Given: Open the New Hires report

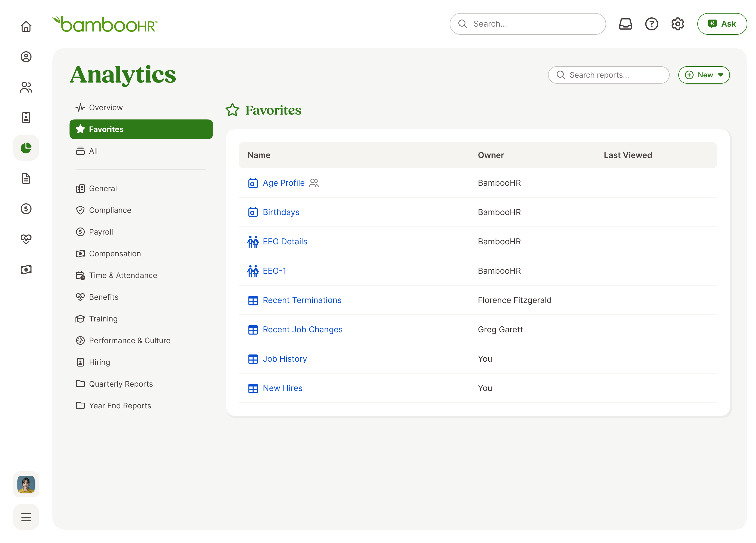Looking at the screenshot, I should coord(282,388).
